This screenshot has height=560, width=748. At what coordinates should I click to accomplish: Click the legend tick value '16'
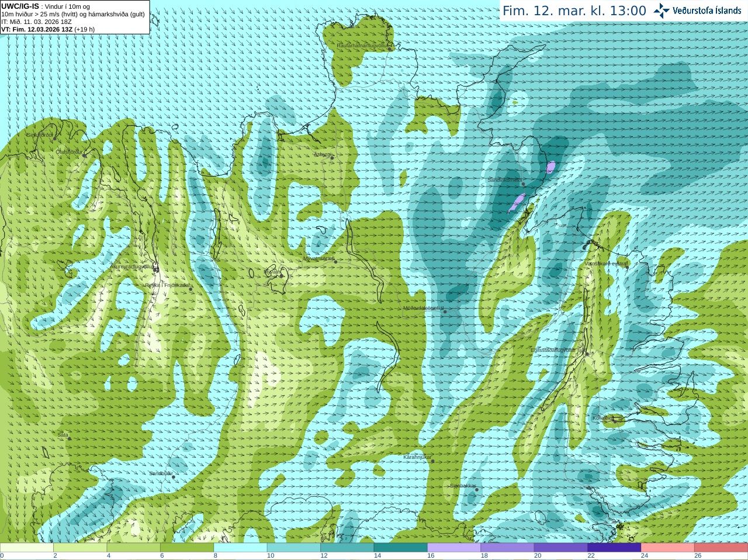(431, 556)
